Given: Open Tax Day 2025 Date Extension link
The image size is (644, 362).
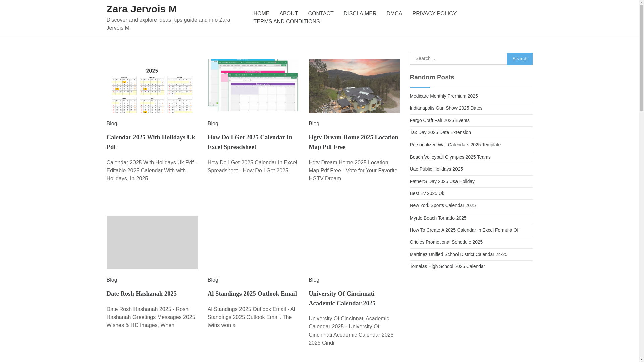Looking at the screenshot, I should [440, 132].
